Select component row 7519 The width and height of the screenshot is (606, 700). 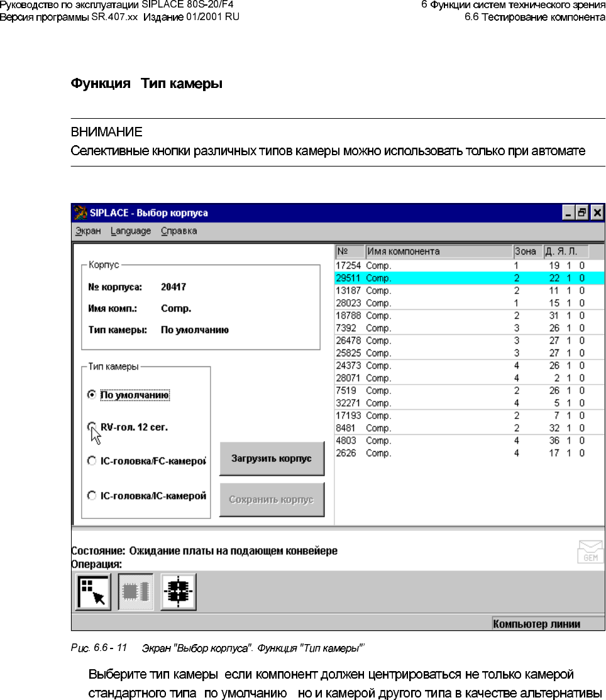470,391
